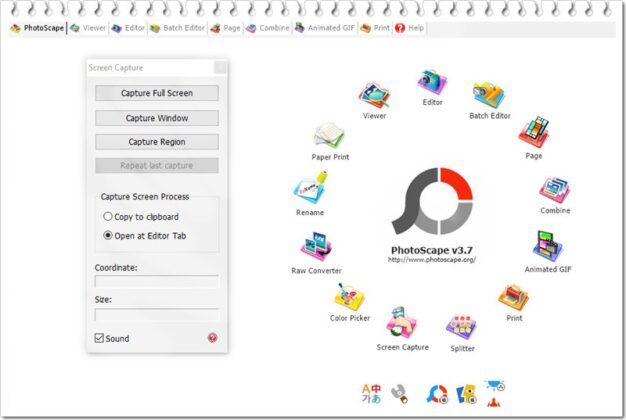Launch the Screen Capture circle icon
This screenshot has height=420, width=626.
(x=401, y=323)
